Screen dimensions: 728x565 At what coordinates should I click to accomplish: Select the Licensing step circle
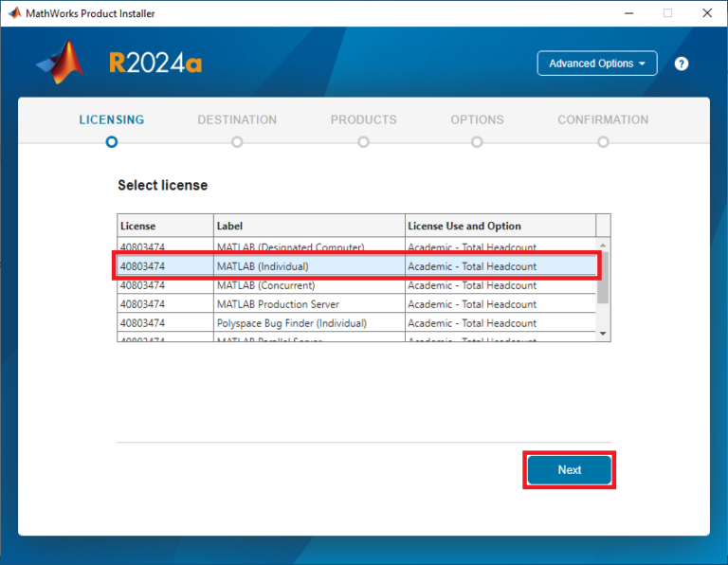point(112,141)
